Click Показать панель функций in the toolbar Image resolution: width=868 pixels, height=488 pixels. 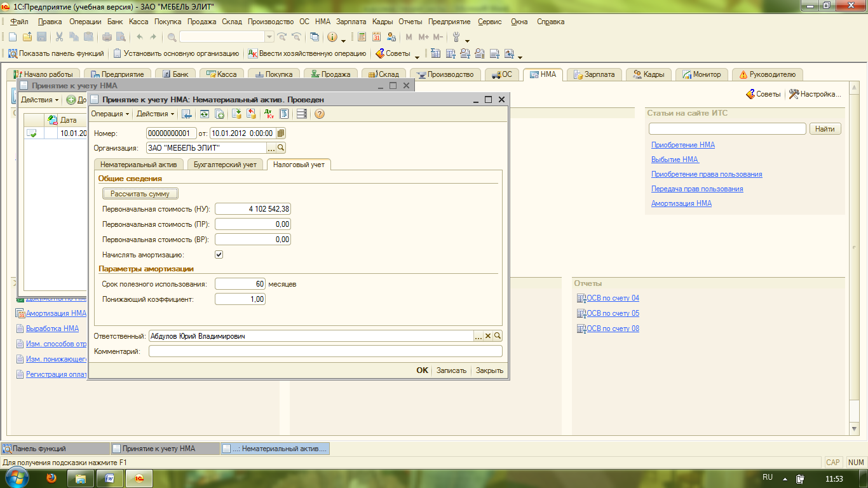55,53
